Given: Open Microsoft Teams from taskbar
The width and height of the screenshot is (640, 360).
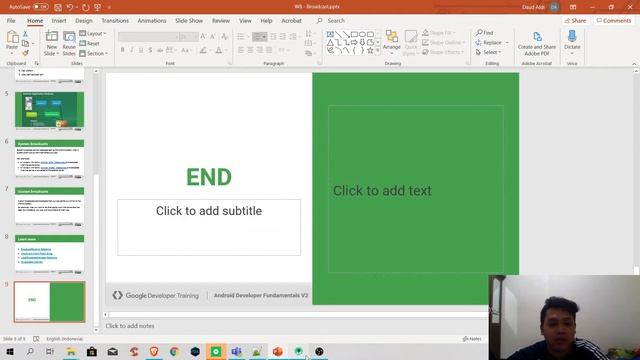Looking at the screenshot, I should (x=236, y=351).
